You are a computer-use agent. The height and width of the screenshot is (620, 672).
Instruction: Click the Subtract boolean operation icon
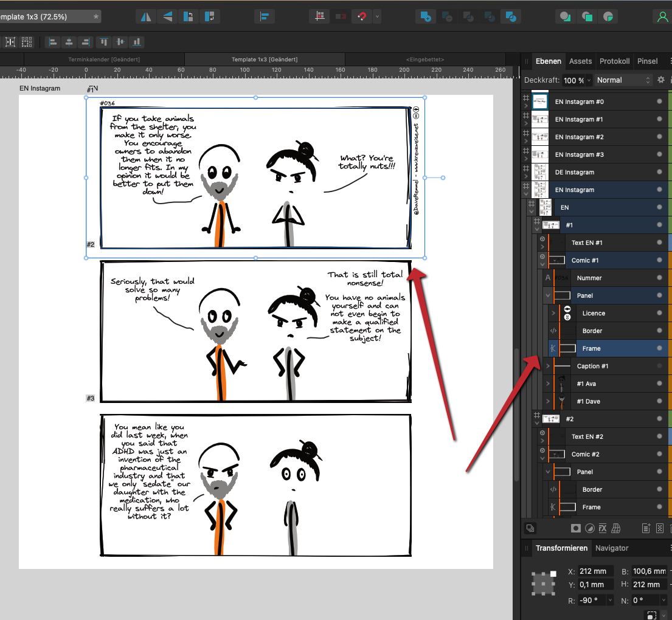point(447,16)
